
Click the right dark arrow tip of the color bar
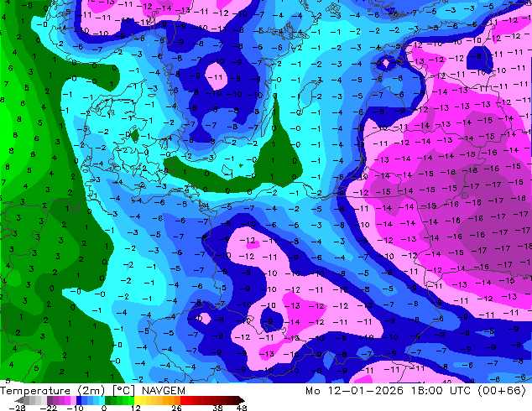(x=243, y=400)
